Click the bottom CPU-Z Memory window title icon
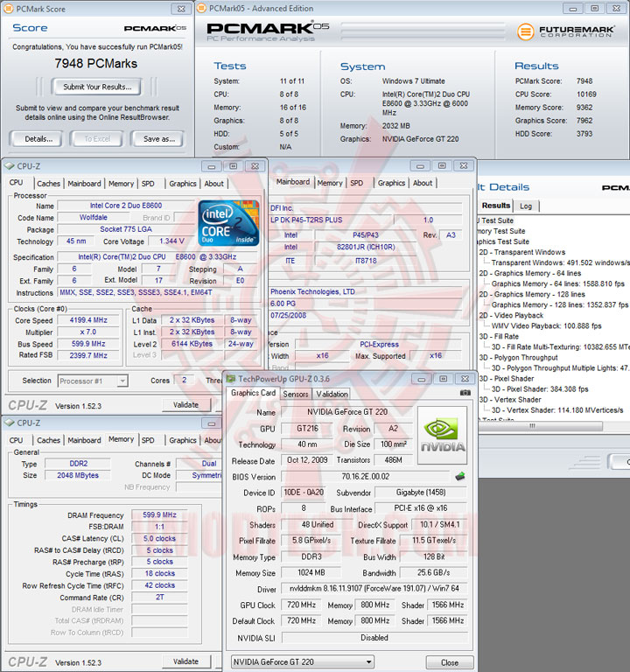The height and width of the screenshot is (672, 630). point(10,423)
